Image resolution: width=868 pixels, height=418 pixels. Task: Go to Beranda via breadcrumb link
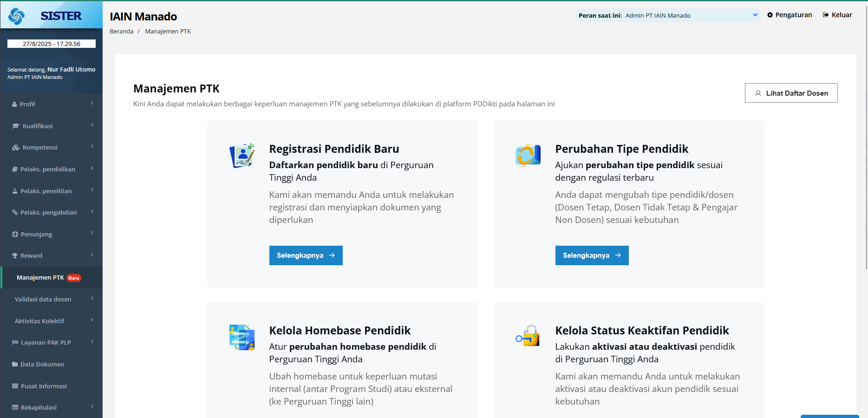pos(121,31)
